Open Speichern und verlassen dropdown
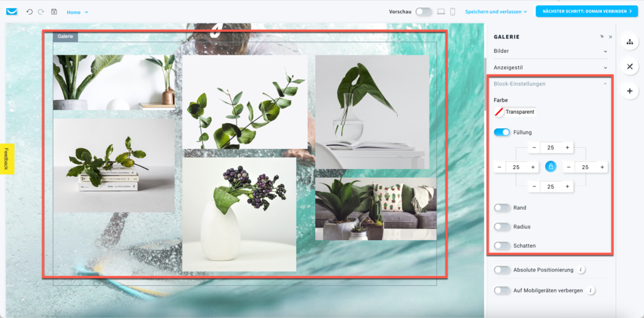This screenshot has height=318, width=644. click(x=496, y=12)
